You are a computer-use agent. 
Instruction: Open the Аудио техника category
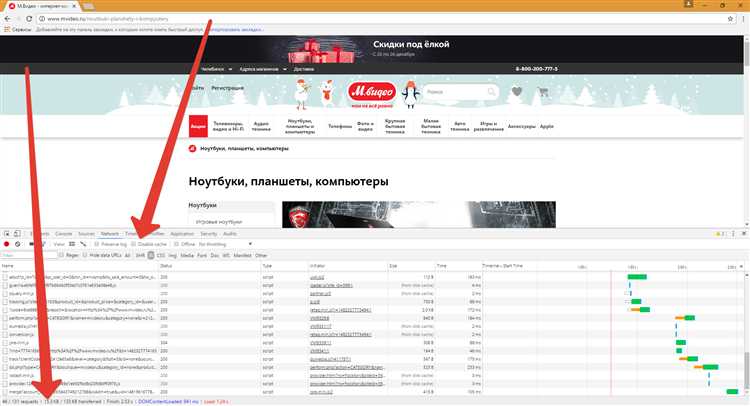261,126
